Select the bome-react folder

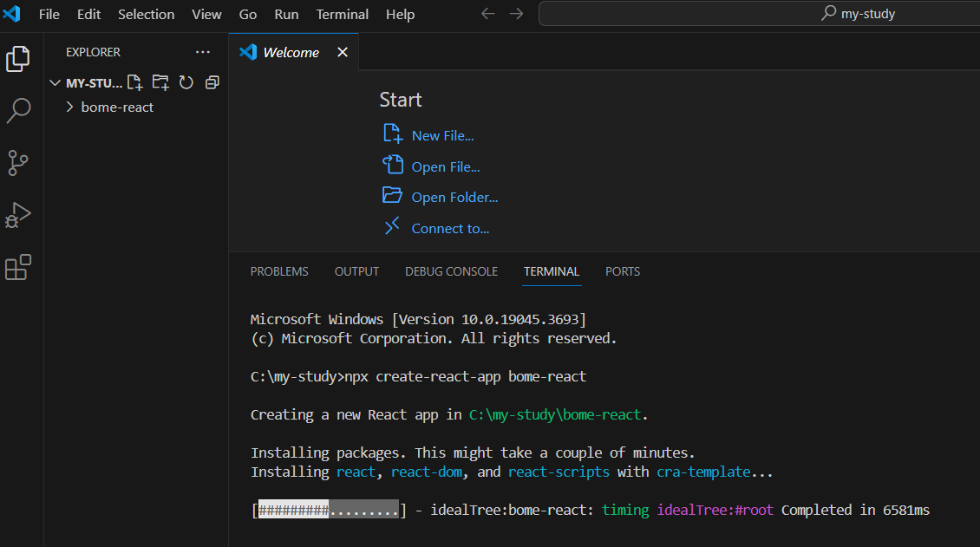click(117, 107)
